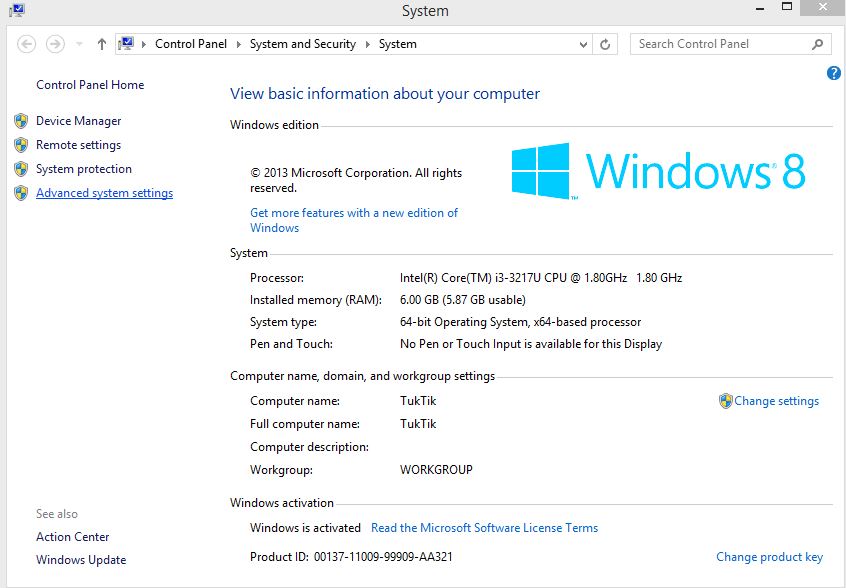Click the Windows 8 logo
Viewport: 846px width, 588px height.
658,170
